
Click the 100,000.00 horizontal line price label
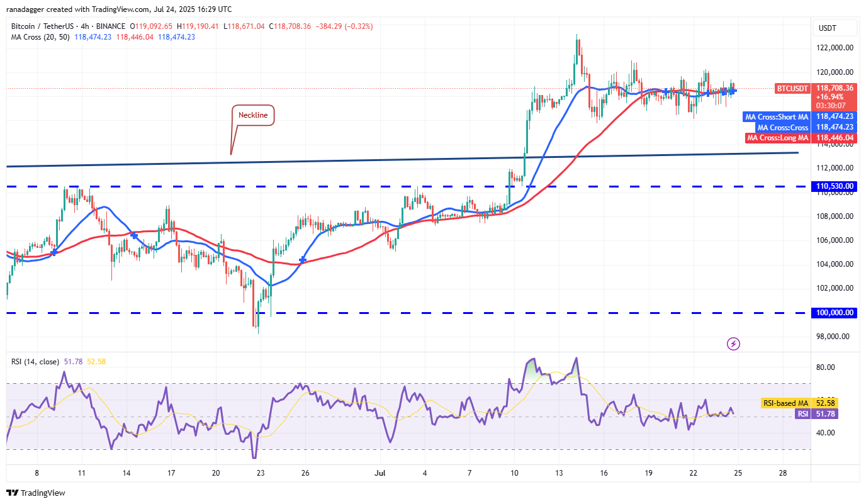[x=835, y=313]
